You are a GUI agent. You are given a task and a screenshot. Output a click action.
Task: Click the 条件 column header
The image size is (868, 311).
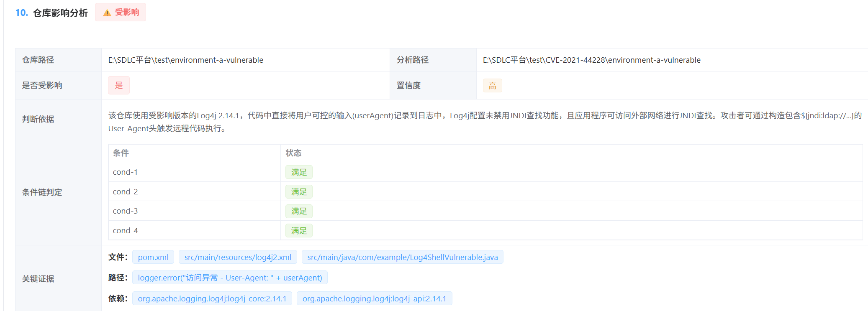click(x=121, y=153)
